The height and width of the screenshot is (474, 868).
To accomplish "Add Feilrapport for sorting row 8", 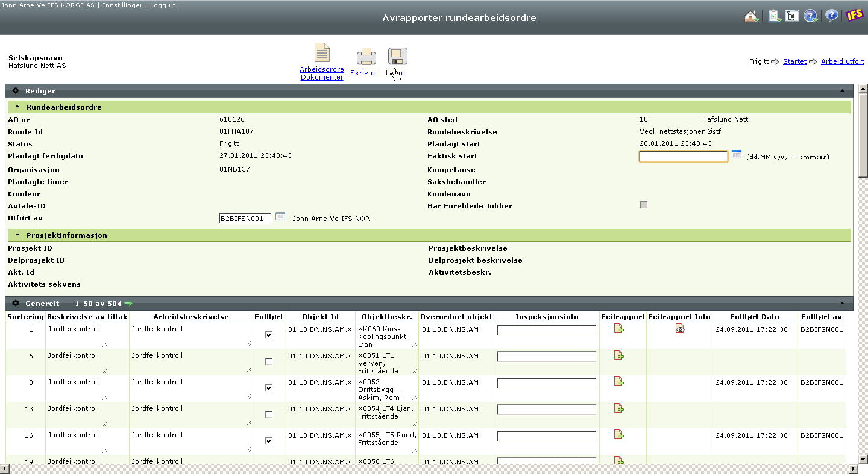I will [618, 381].
